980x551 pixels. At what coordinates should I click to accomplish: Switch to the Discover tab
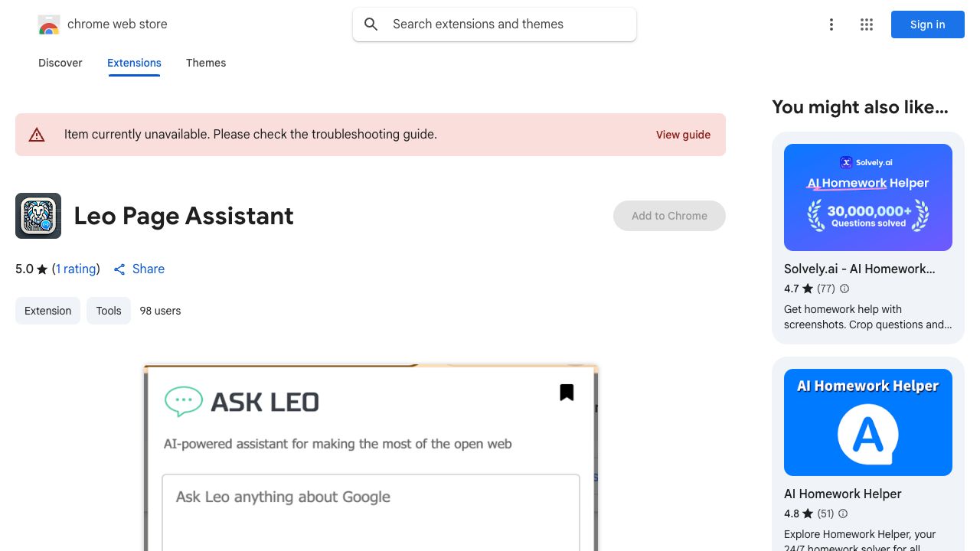60,63
